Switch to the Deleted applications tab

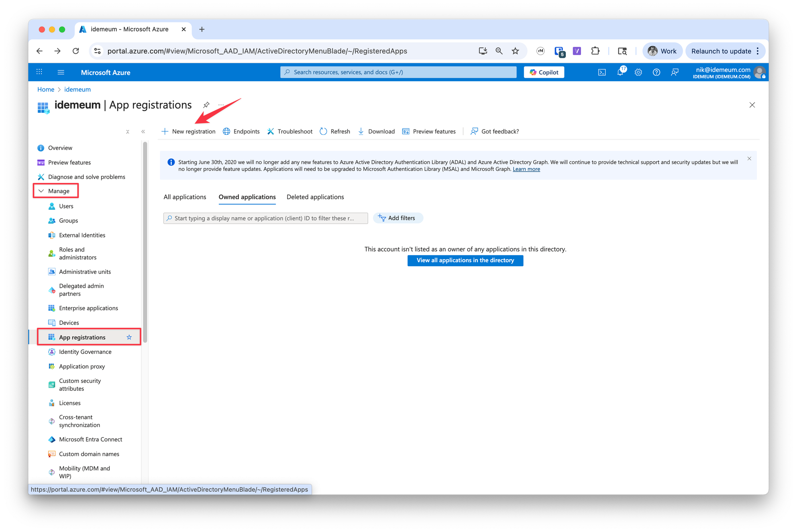pyautogui.click(x=315, y=197)
